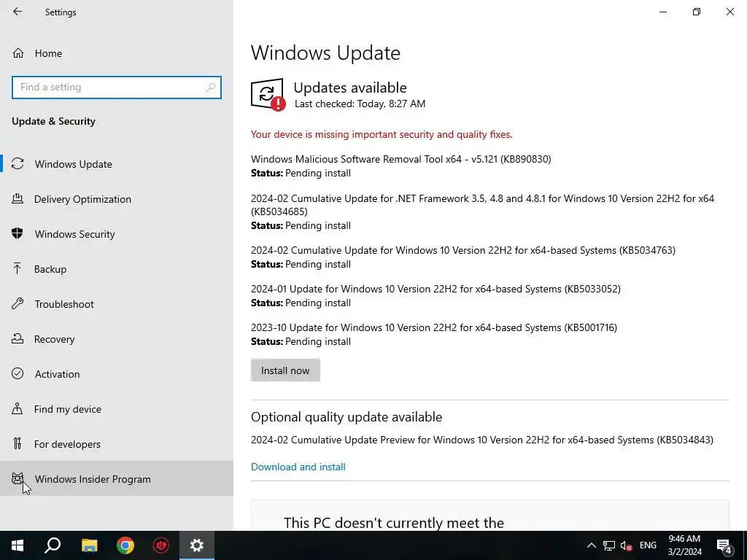
Task: Open the Home icon in sidebar
Action: 18,52
